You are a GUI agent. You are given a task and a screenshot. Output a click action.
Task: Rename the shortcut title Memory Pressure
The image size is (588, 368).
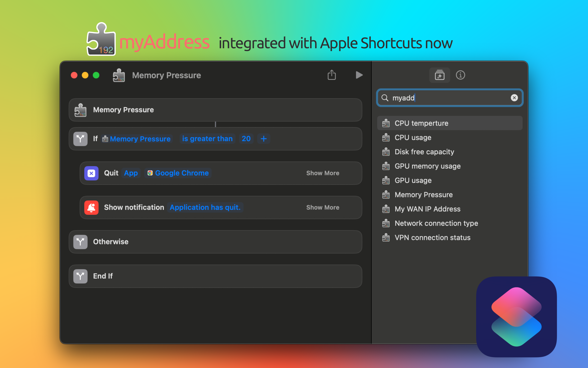click(x=166, y=75)
